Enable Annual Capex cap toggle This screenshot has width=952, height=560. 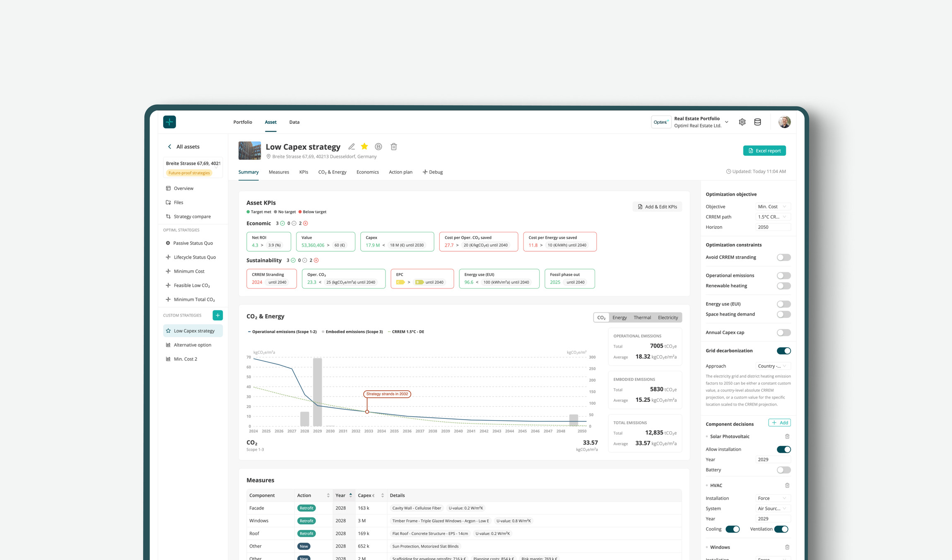click(783, 333)
